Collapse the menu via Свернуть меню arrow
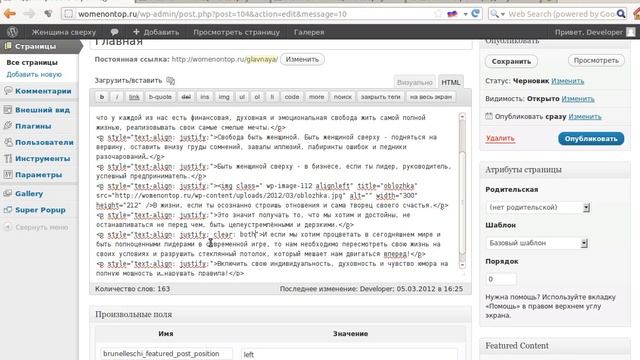The width and height of the screenshot is (640, 360). (x=8, y=227)
